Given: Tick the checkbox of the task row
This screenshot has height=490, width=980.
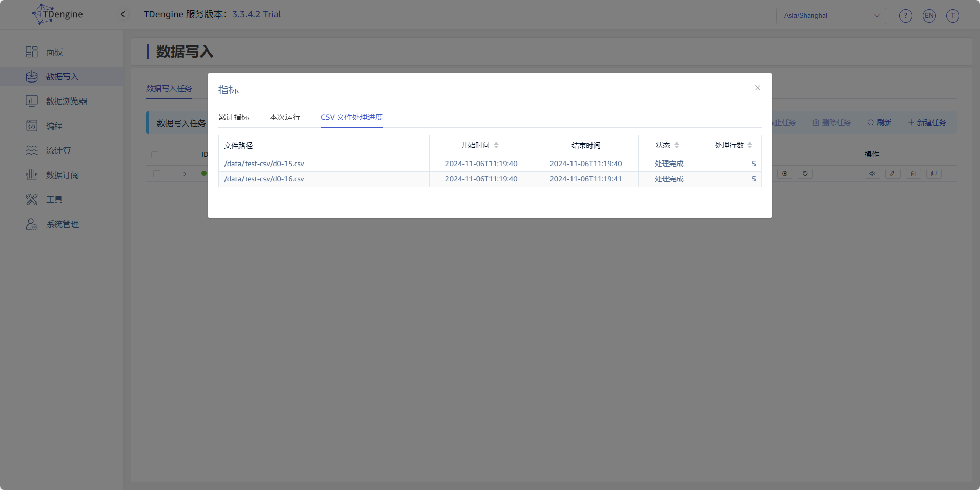Looking at the screenshot, I should (x=157, y=174).
